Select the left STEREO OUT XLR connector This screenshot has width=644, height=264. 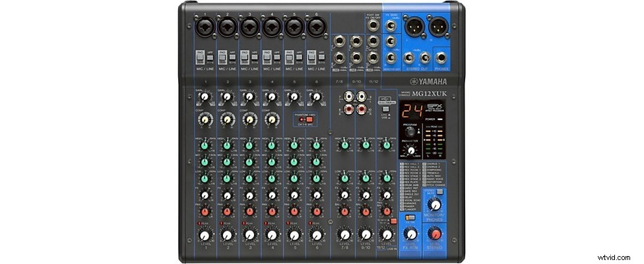[414, 28]
